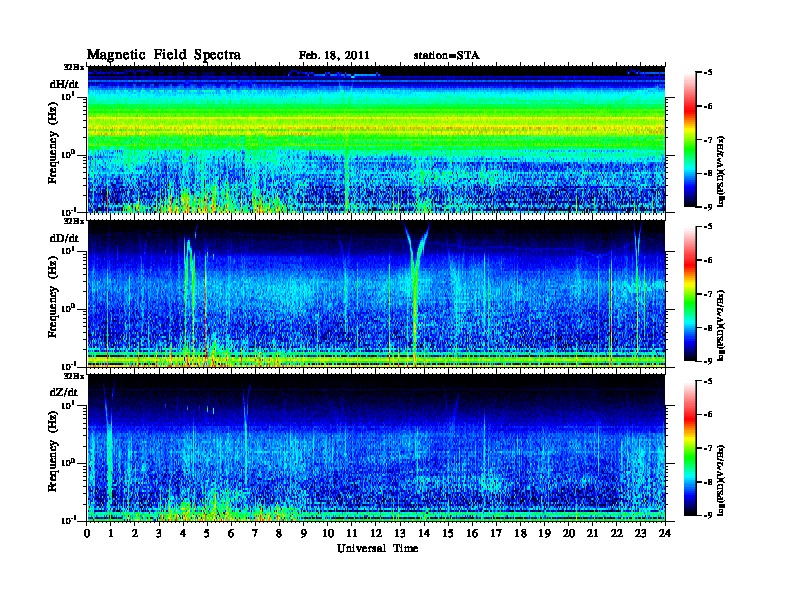Click hour 13 on the Universal Time axis
The height and width of the screenshot is (612, 792).
(x=400, y=534)
